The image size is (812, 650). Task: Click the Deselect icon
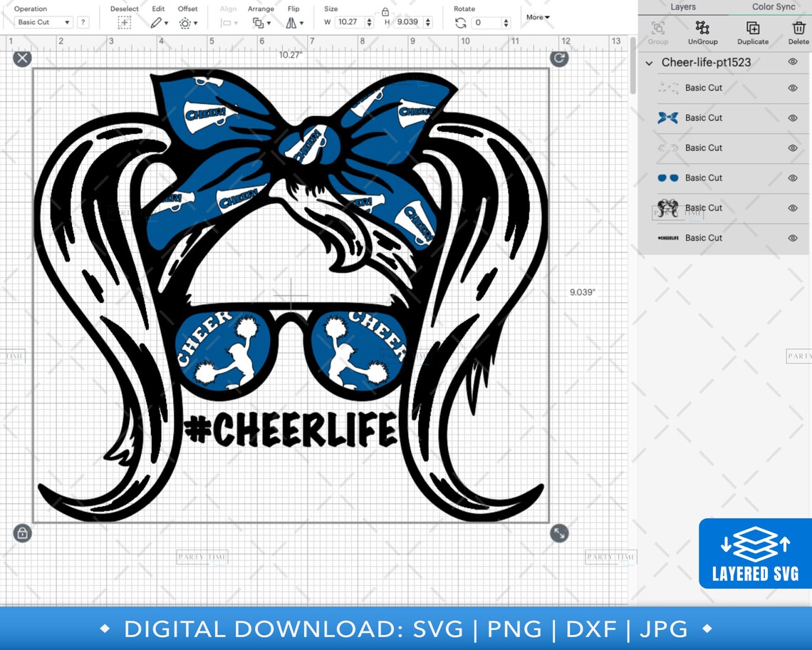[125, 22]
